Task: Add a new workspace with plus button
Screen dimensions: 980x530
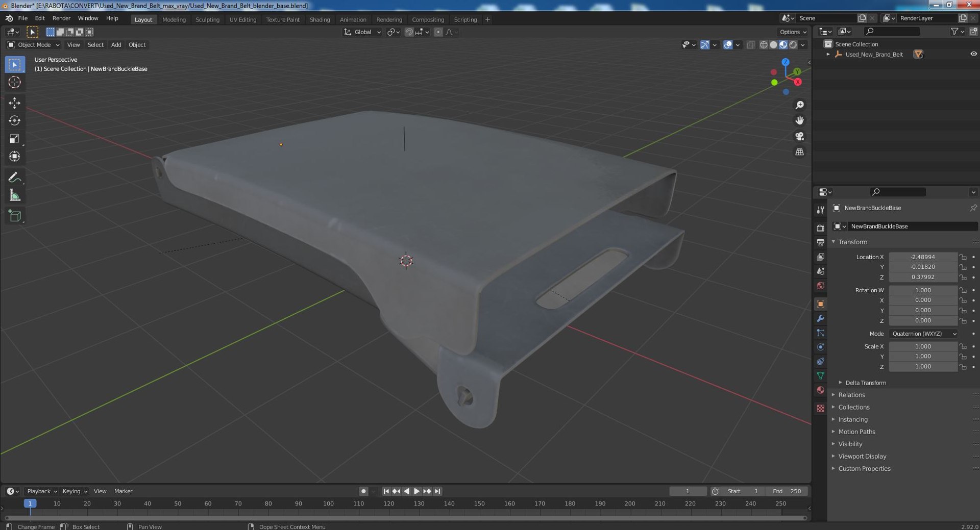Action: tap(487, 19)
